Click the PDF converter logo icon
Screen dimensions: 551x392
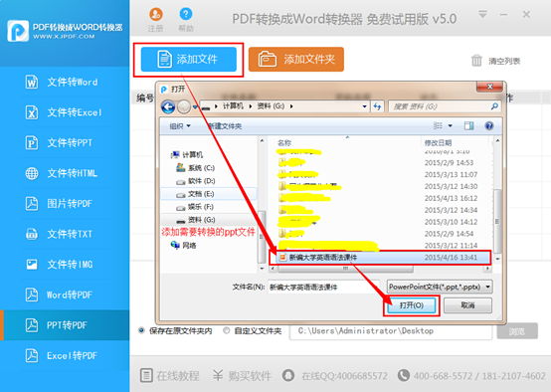tap(18, 31)
